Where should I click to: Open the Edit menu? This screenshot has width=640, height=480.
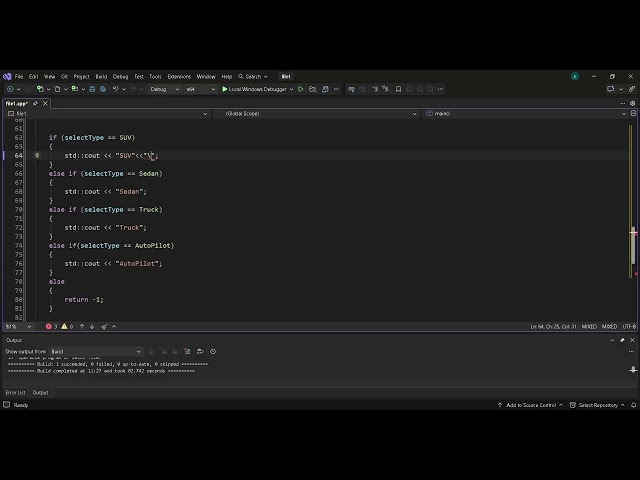(x=33, y=76)
